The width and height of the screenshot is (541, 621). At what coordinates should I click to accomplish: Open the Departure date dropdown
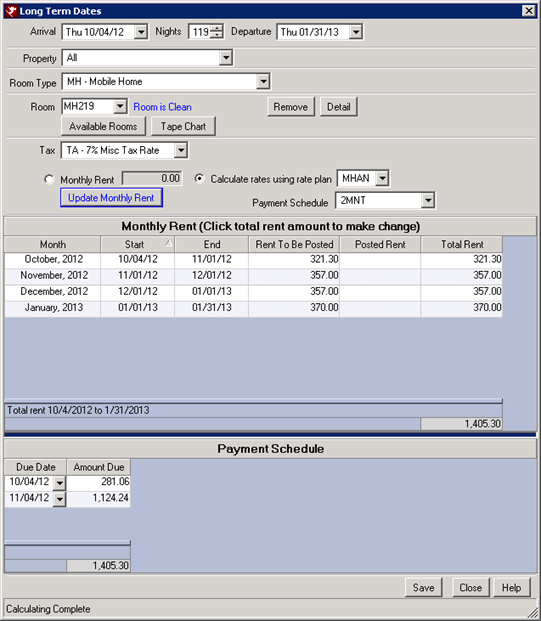point(356,32)
